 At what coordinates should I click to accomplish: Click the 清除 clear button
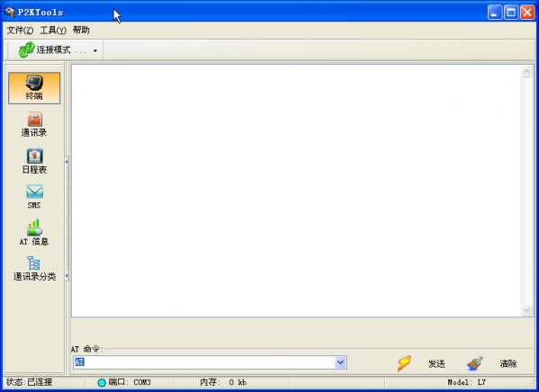click(508, 364)
